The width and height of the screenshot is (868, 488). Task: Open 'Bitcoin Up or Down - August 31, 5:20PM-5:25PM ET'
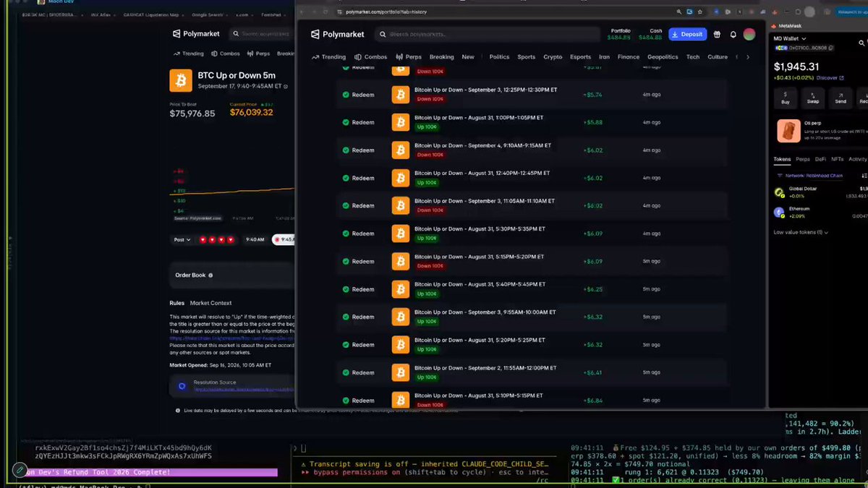pyautogui.click(x=480, y=340)
